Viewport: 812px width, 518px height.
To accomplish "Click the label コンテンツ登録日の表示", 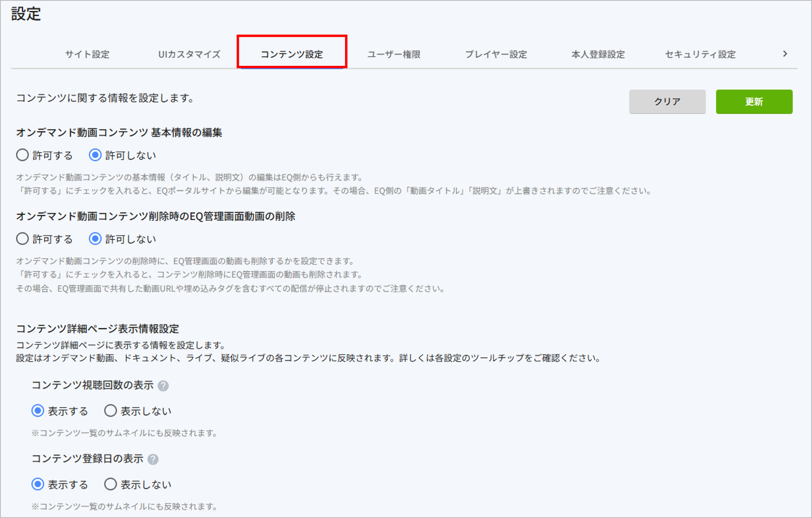I will tap(87, 459).
